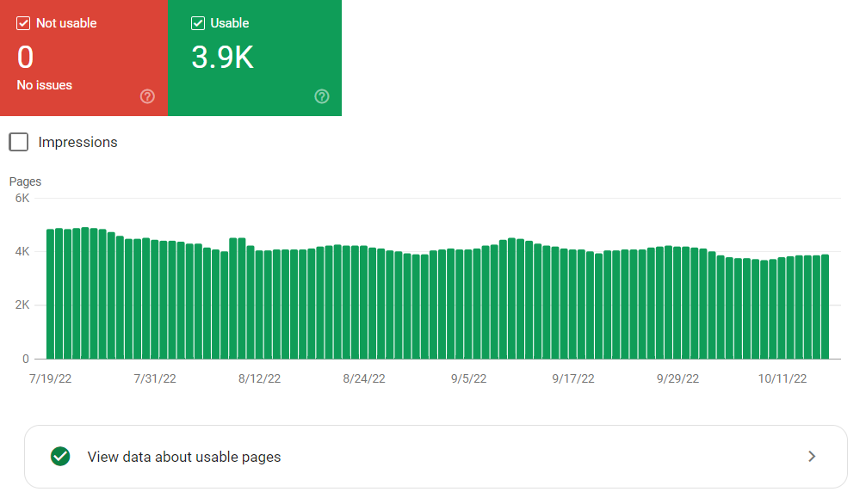Expand usable pages row chevron arrow
The image size is (866, 504).
[812, 457]
